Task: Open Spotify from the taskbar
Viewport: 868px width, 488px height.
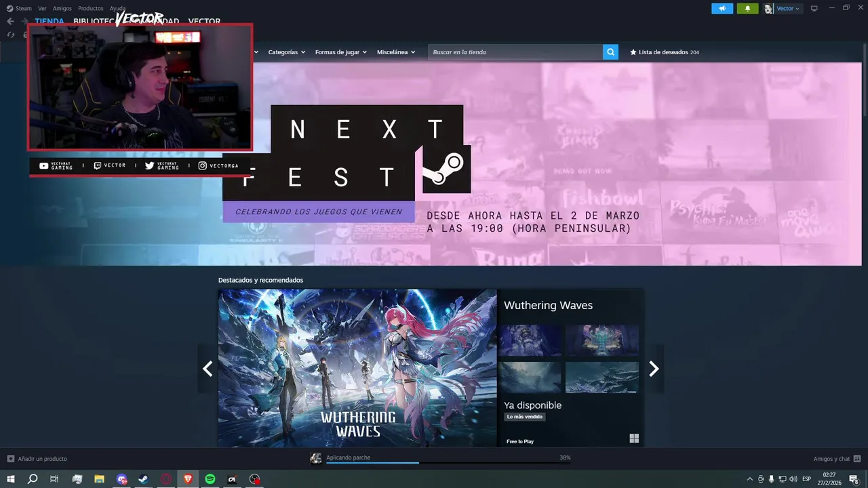Action: click(210, 479)
